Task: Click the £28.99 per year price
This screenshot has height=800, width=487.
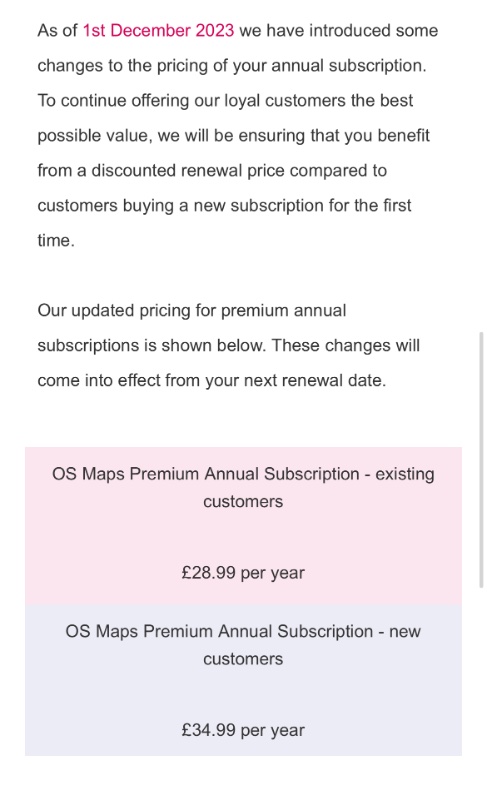Action: 243,573
